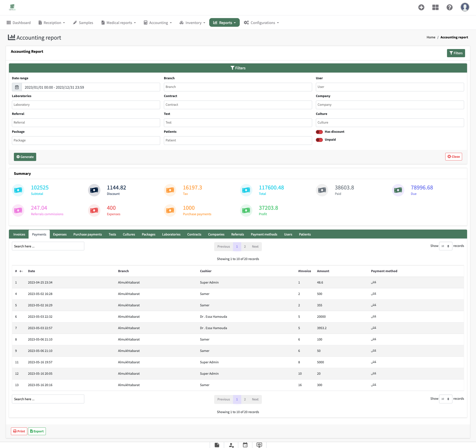Click the calendar icon in bottom bar
Screen dimensions: 476x448
pos(245,445)
